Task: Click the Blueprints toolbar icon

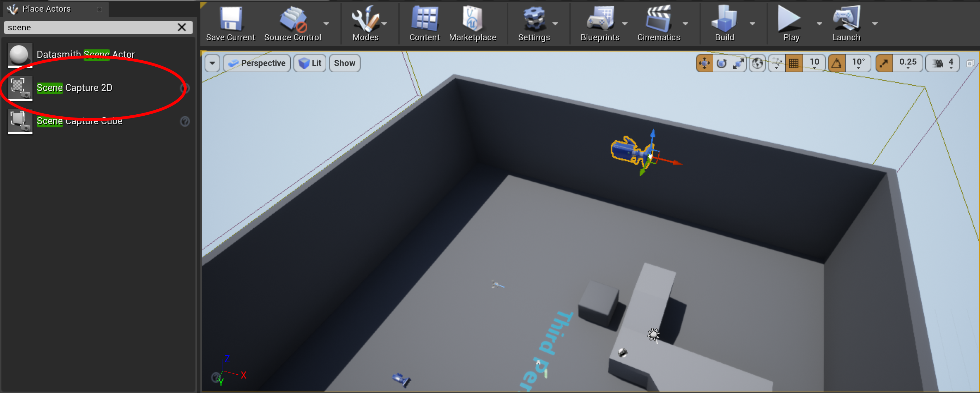Action: click(x=600, y=23)
